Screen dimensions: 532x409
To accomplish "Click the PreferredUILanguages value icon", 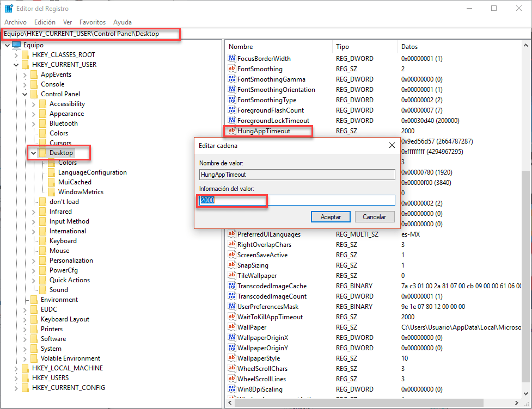I will (231, 234).
